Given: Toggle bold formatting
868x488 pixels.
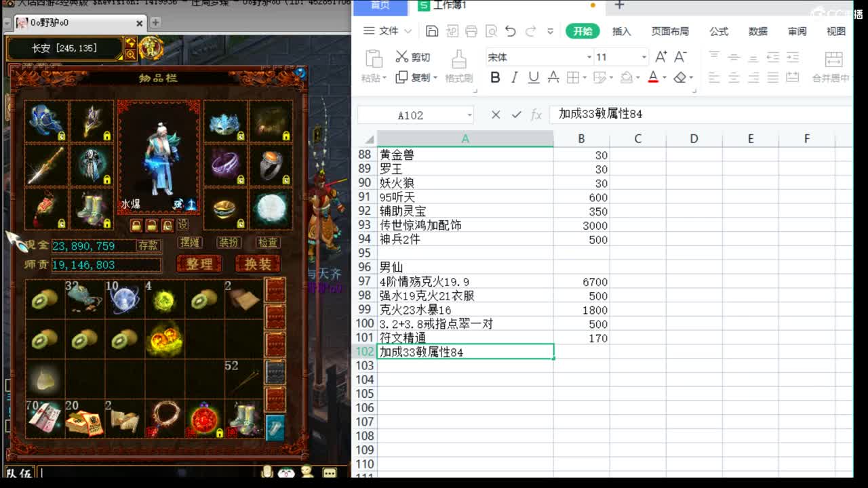Looking at the screenshot, I should [495, 77].
